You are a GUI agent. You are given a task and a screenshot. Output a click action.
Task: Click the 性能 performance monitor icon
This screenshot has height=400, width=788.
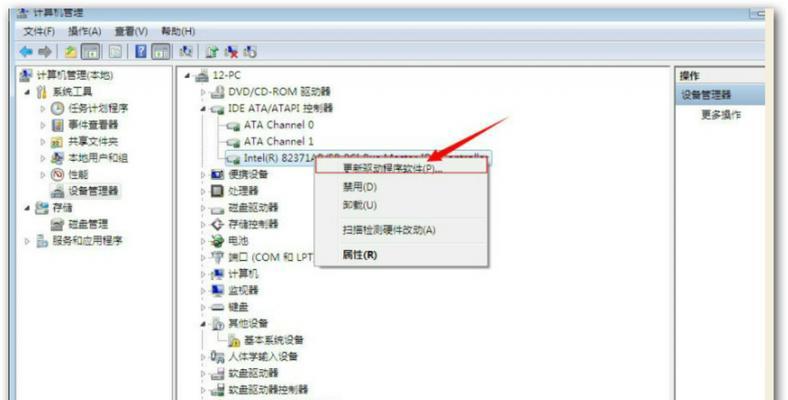point(57,174)
